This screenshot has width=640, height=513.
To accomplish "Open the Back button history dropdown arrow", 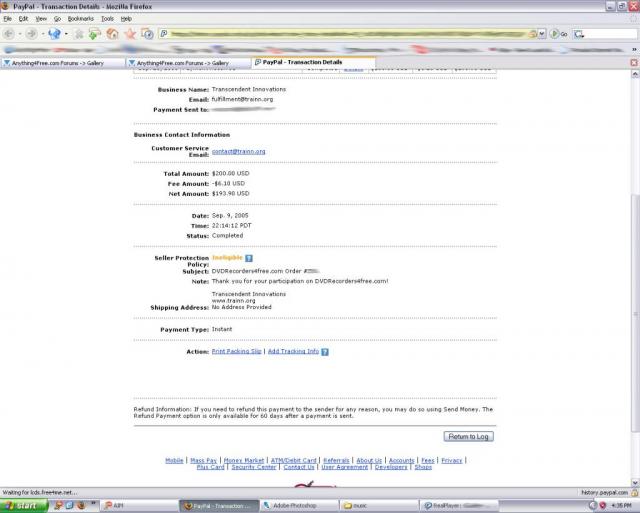I will 20,34.
